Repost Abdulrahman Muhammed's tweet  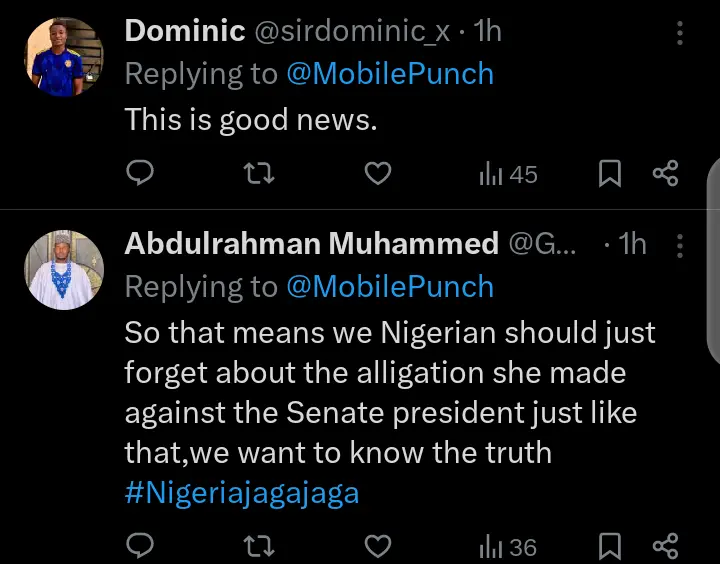(258, 547)
